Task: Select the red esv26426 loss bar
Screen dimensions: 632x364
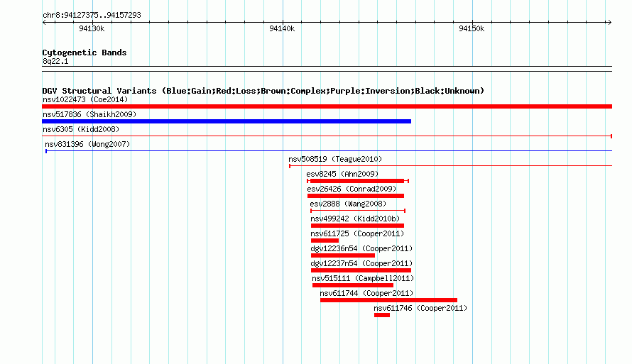Action: [x=356, y=196]
